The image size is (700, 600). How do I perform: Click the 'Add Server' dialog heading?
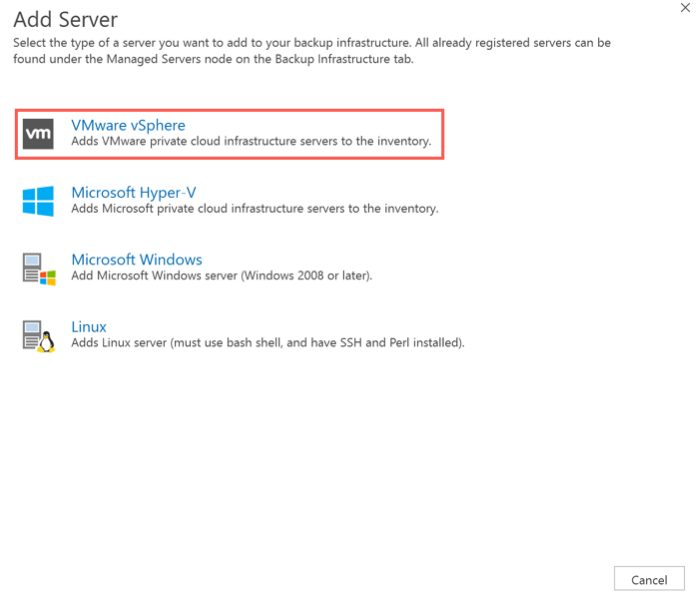pos(65,18)
